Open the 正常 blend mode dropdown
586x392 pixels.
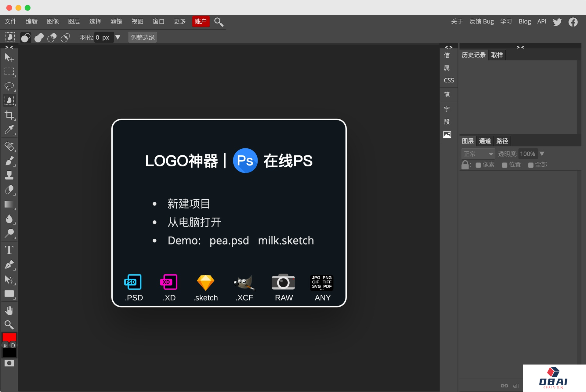[478, 154]
